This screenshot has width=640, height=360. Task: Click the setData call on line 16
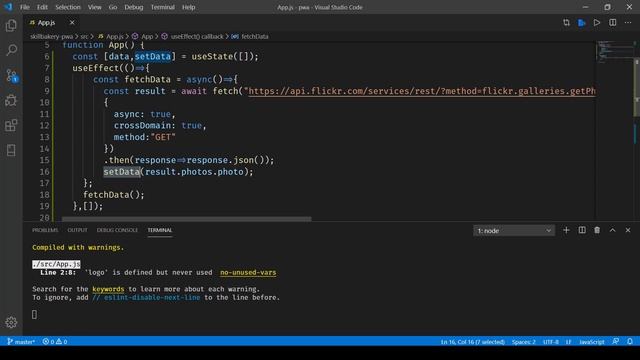[122, 172]
